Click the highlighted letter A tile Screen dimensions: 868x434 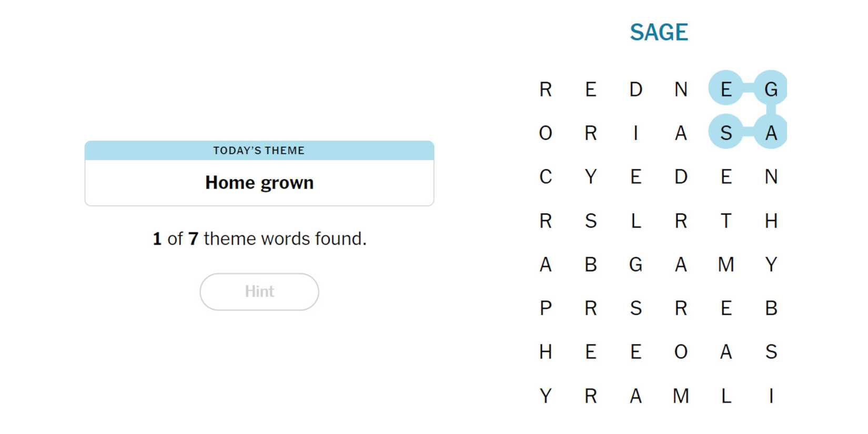point(771,133)
